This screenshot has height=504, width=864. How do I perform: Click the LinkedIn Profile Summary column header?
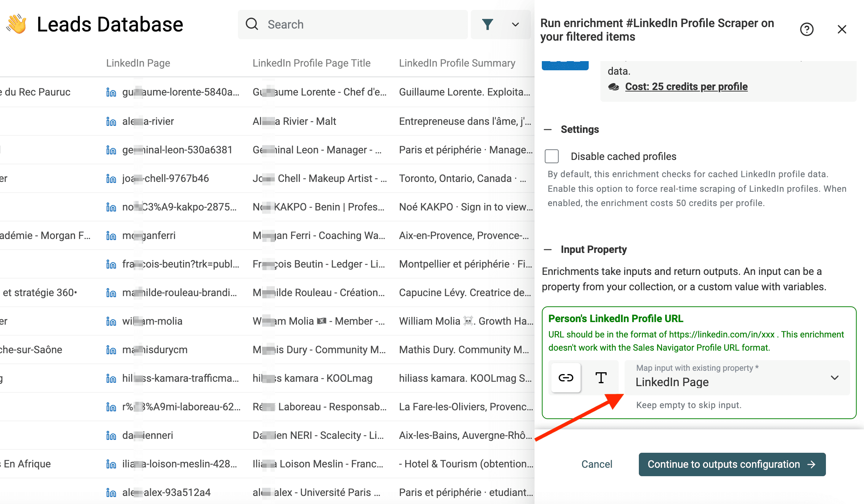[457, 63]
